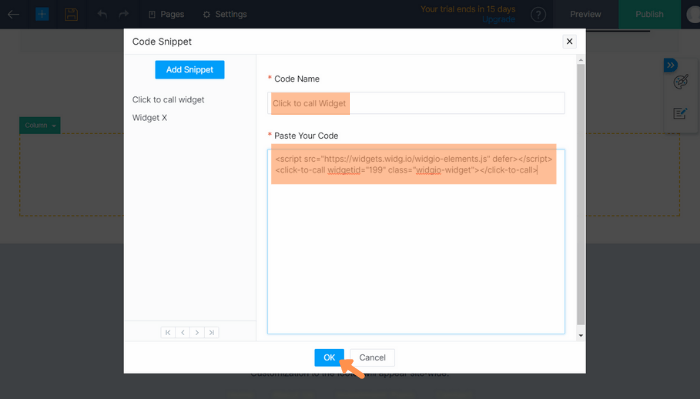
Task: Redo the last change
Action: pos(124,14)
